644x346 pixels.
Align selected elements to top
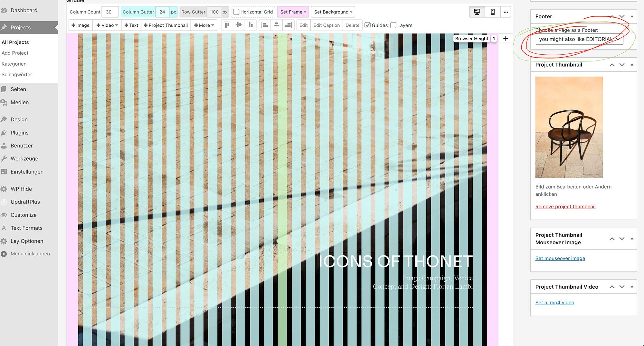pos(227,25)
